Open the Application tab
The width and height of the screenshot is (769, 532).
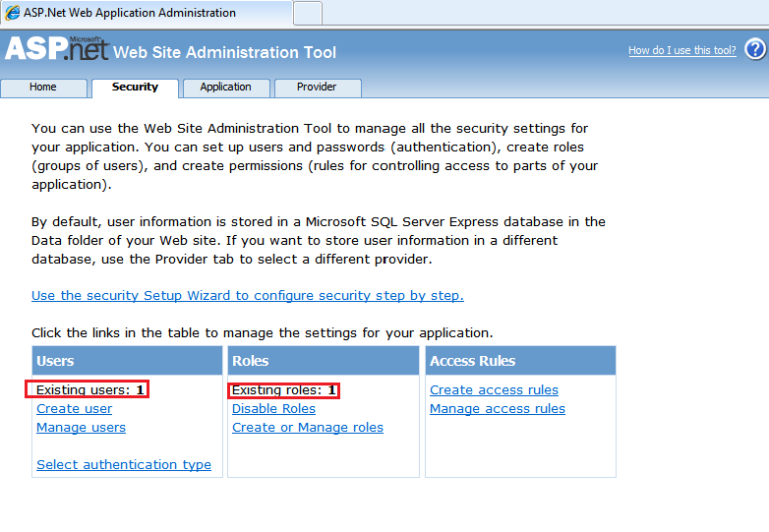225,88
